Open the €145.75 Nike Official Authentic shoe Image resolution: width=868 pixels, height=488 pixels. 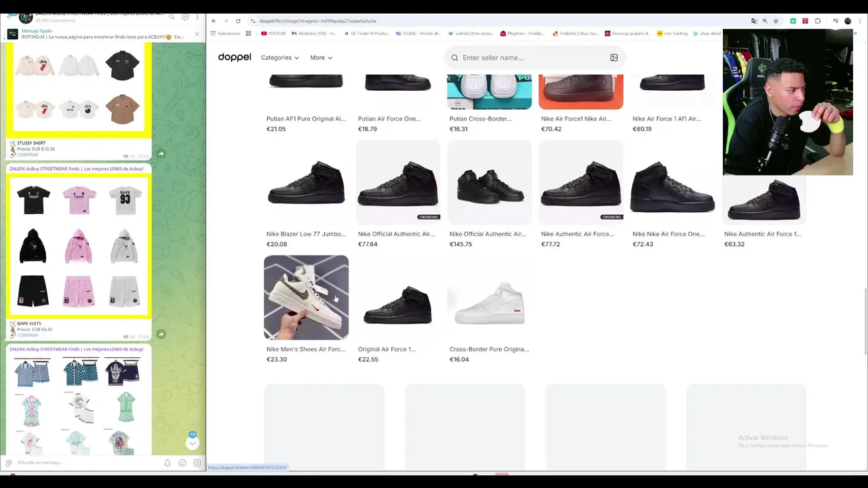[x=489, y=182]
